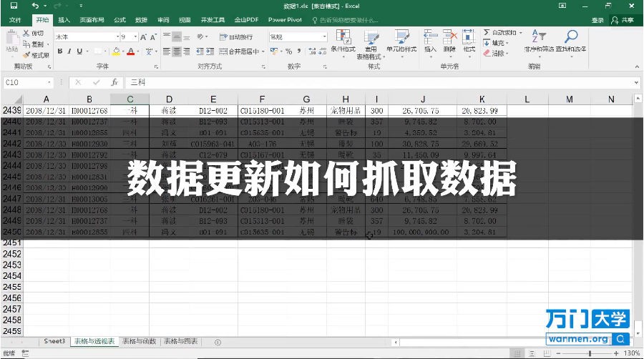Click the Undo arrow icon
This screenshot has width=644, height=359.
point(35,6)
